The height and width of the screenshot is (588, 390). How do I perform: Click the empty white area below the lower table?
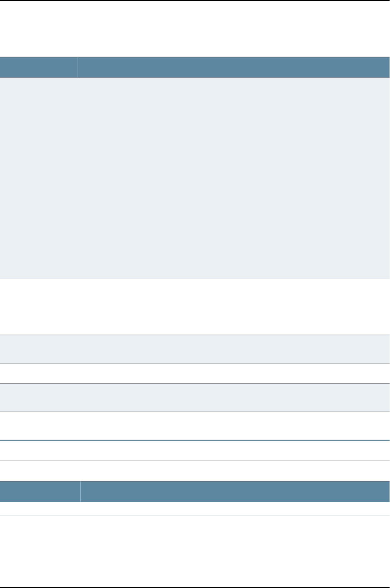pos(195,551)
